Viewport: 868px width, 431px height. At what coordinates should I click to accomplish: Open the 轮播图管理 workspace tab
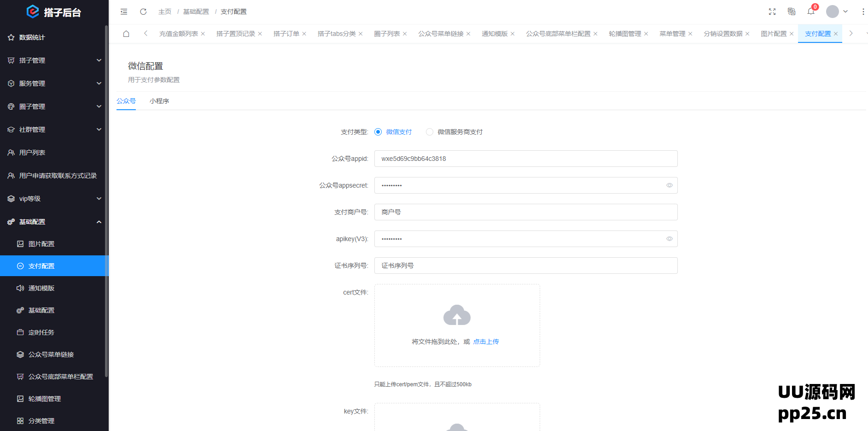(x=625, y=33)
